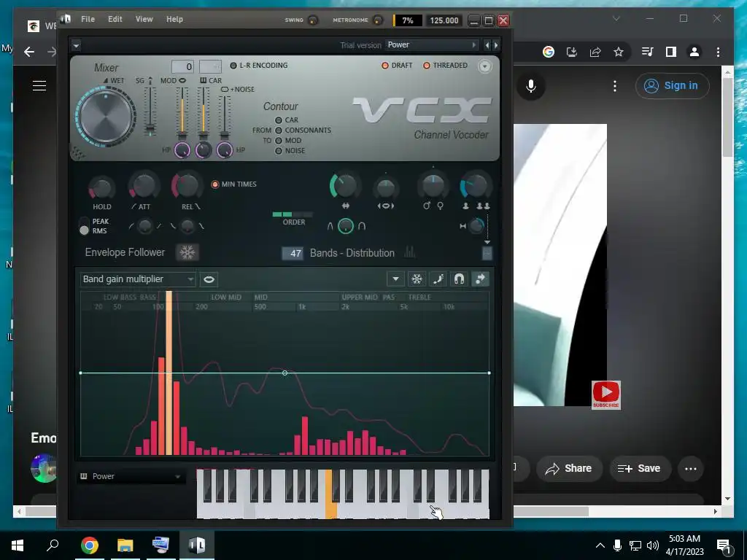Open the Help menu

[x=174, y=19]
